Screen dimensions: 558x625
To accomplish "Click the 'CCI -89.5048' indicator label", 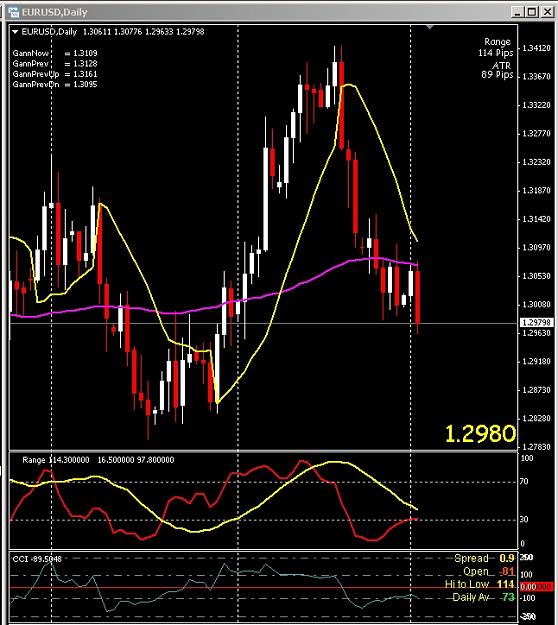I will (x=37, y=559).
